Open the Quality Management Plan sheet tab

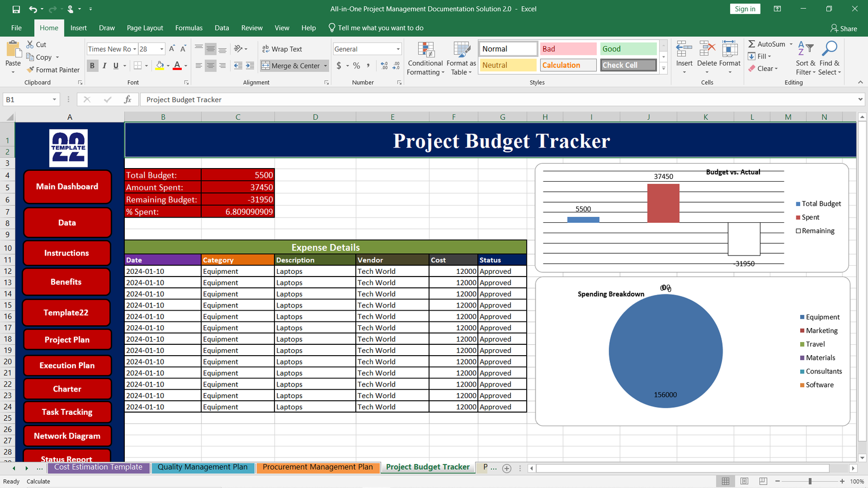tap(203, 467)
